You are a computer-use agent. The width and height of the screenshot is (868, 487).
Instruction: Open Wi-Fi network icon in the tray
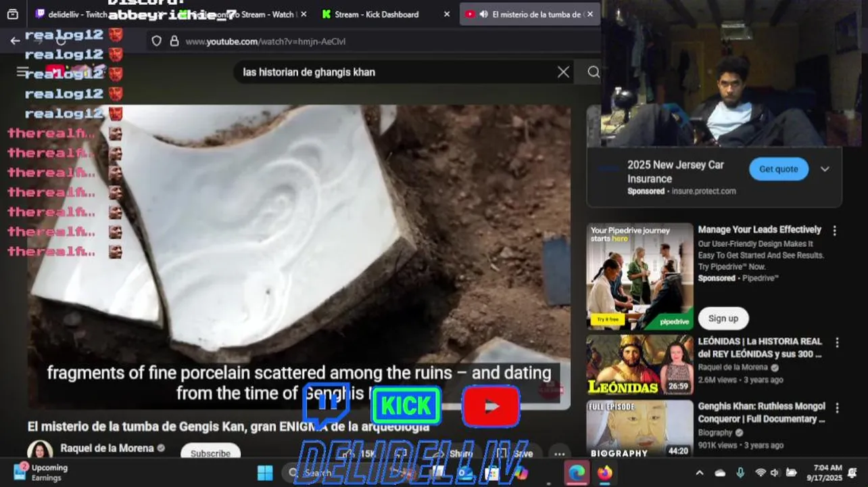[x=761, y=473]
